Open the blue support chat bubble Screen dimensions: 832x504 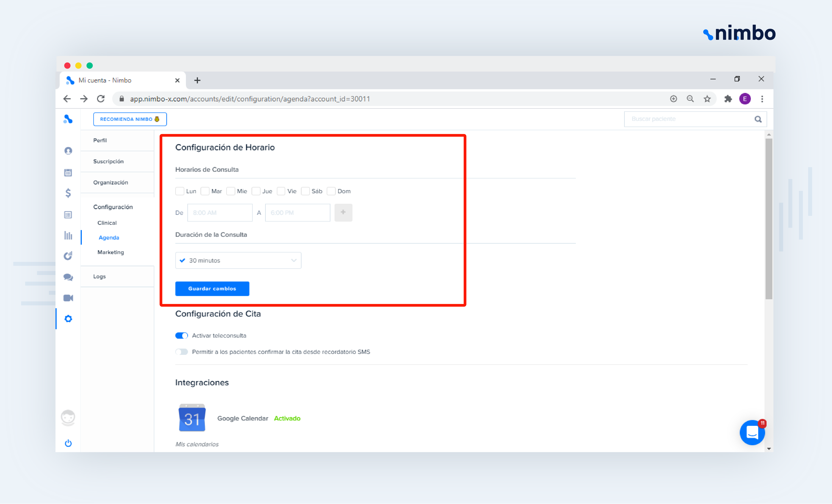click(752, 433)
